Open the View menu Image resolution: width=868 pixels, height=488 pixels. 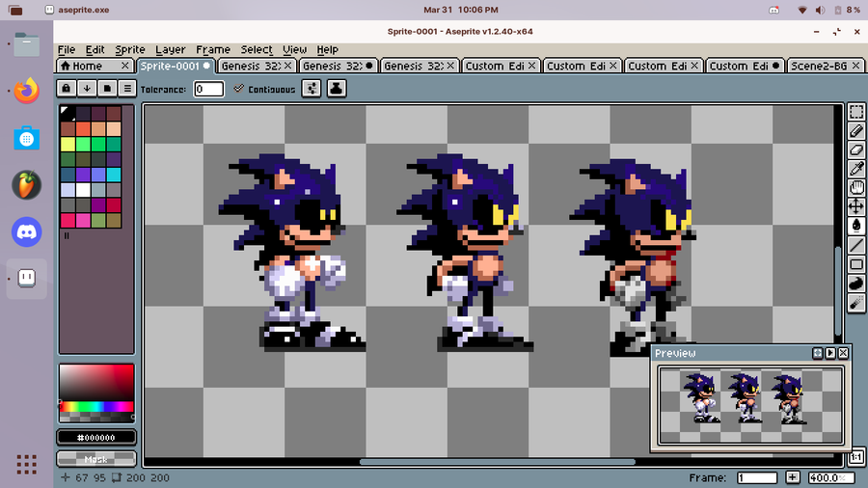(294, 50)
